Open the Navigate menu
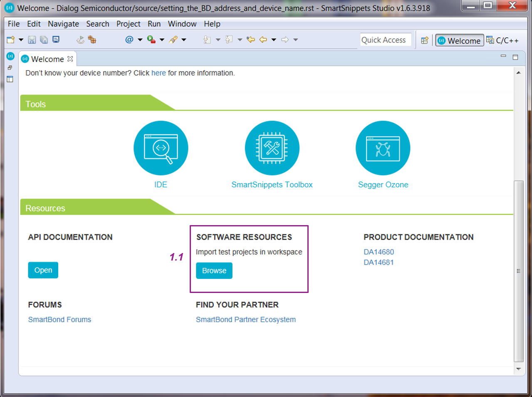The height and width of the screenshot is (397, 532). [63, 24]
